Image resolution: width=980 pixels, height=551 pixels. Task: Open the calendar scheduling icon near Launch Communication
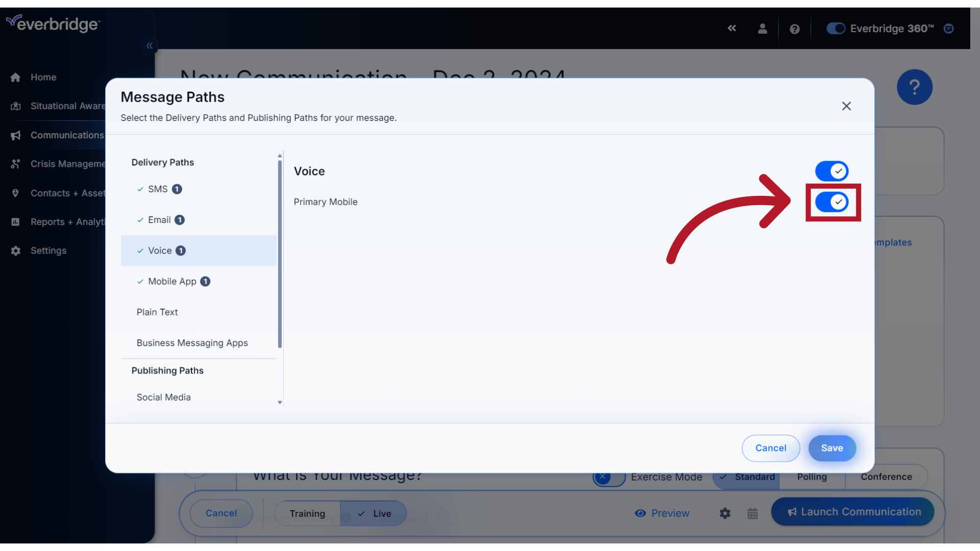752,513
